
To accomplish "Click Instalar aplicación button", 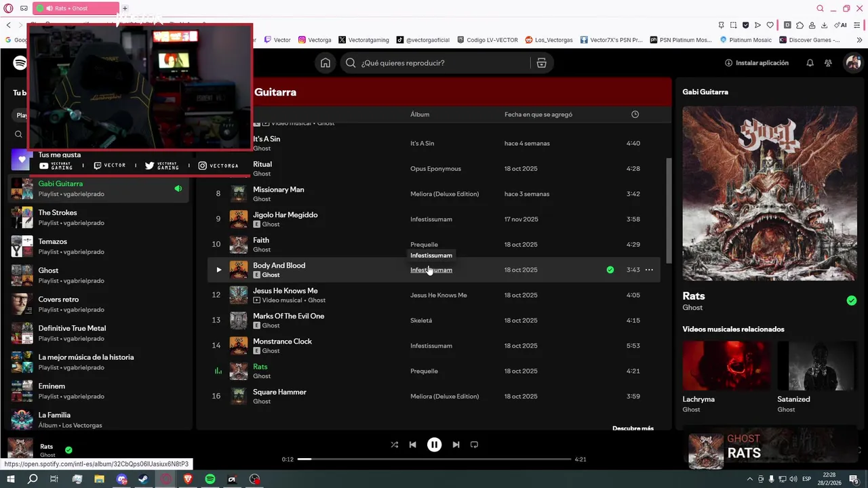I will [x=757, y=63].
